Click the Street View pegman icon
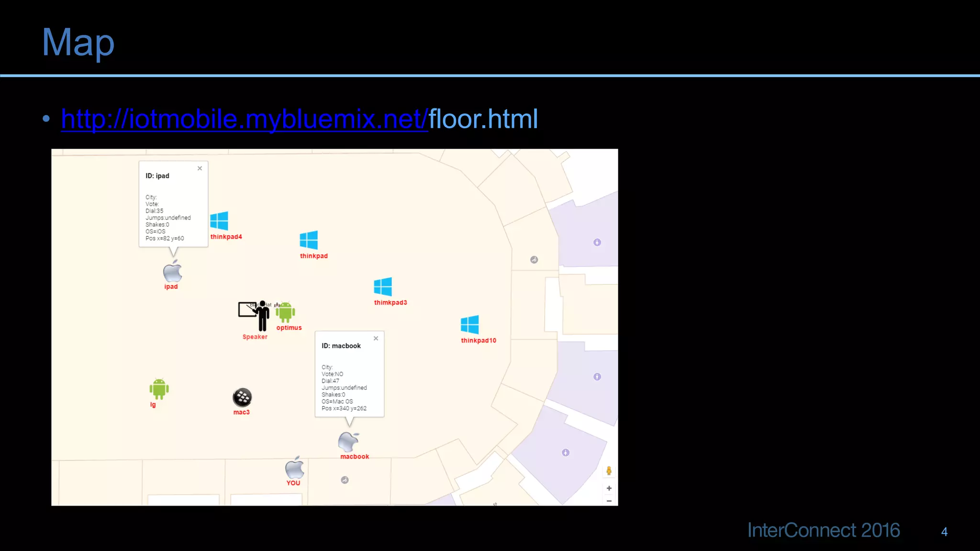This screenshot has width=980, height=551. tap(609, 471)
